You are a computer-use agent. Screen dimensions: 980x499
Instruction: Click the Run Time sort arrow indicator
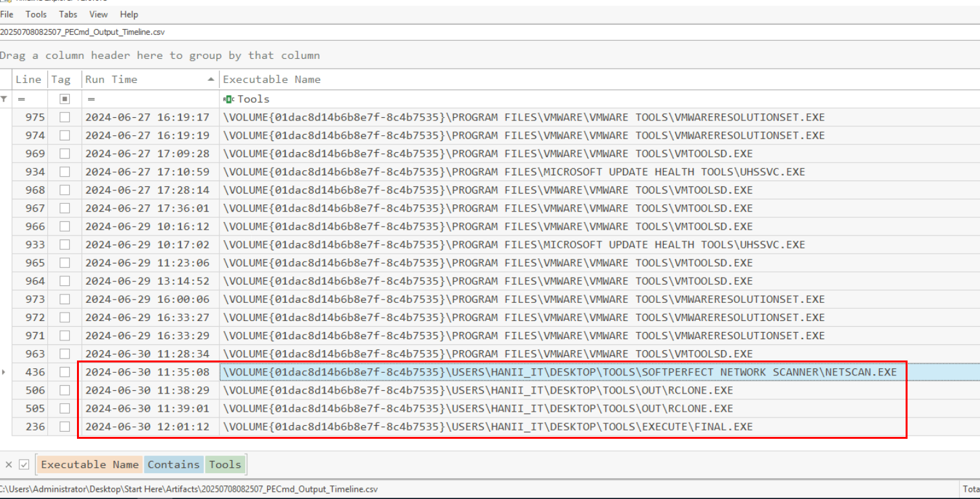211,80
